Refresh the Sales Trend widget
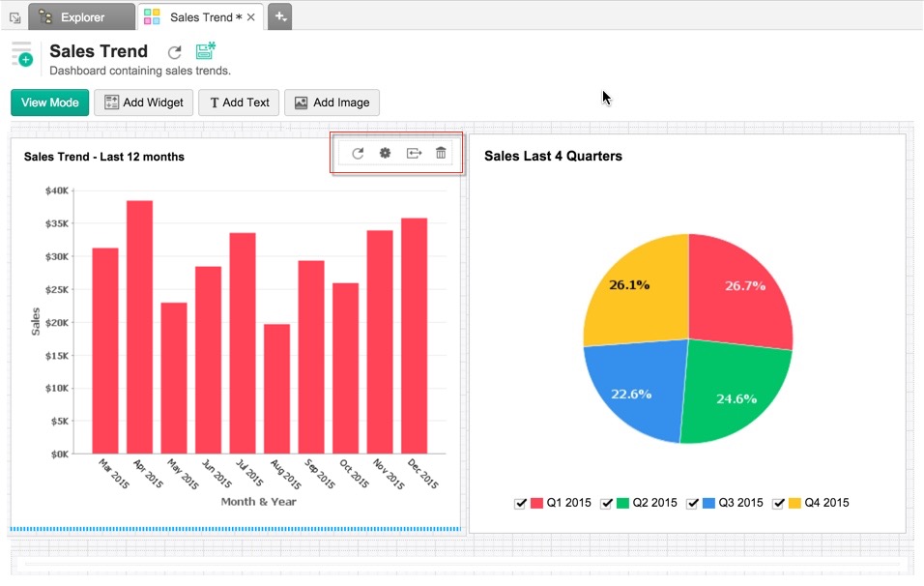 (x=358, y=153)
